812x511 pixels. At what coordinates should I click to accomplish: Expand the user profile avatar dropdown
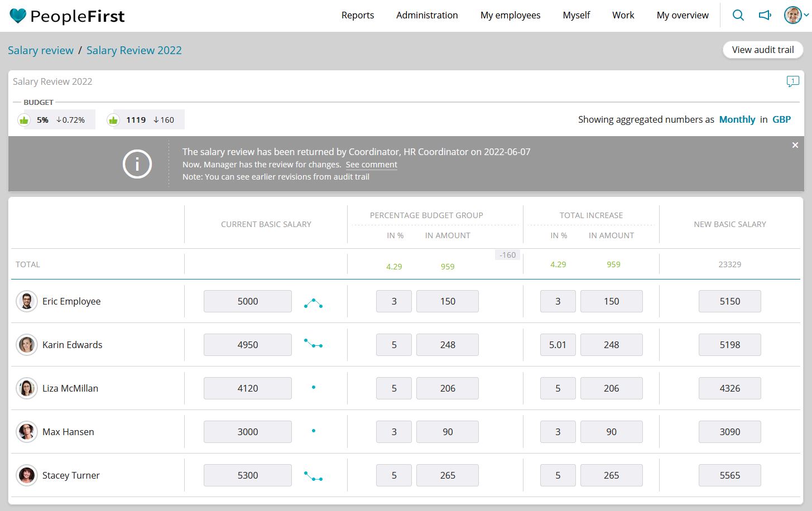796,15
